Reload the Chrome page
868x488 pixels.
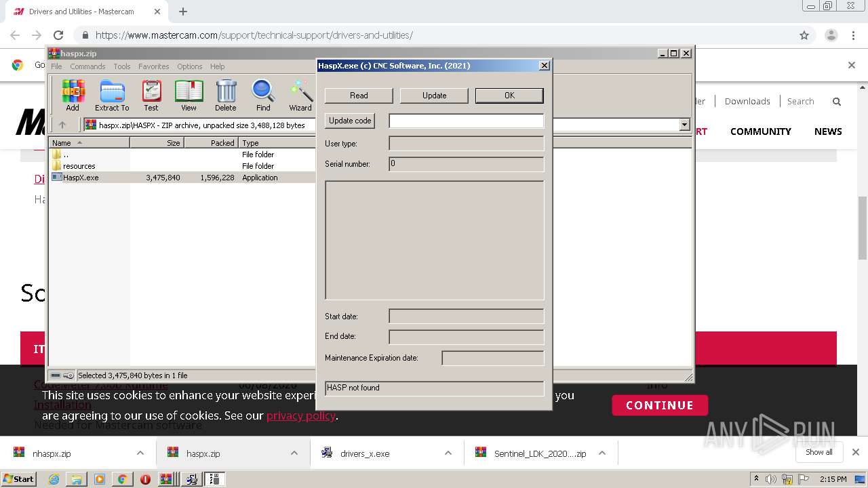coord(58,35)
